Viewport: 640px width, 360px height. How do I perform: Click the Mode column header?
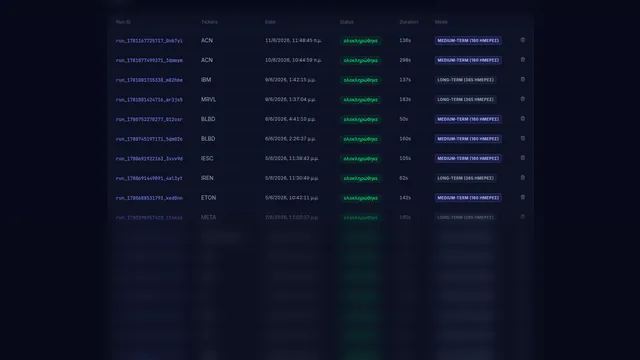[x=441, y=22]
